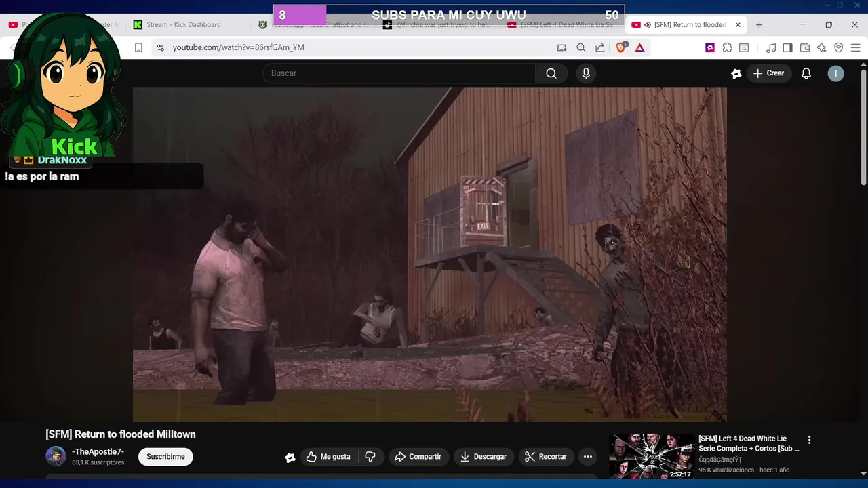Click the dislike thumbs-down button
Image resolution: width=868 pixels, height=488 pixels.
(x=370, y=457)
